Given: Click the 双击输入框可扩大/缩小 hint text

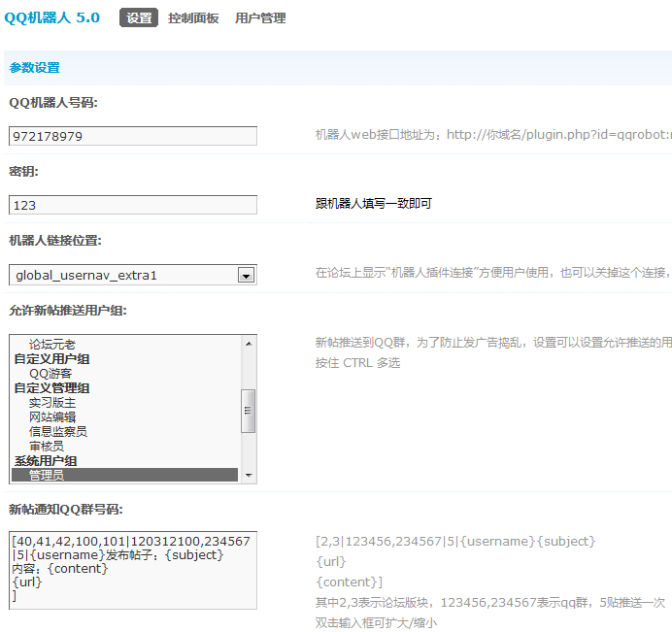Looking at the screenshot, I should click(x=376, y=622).
